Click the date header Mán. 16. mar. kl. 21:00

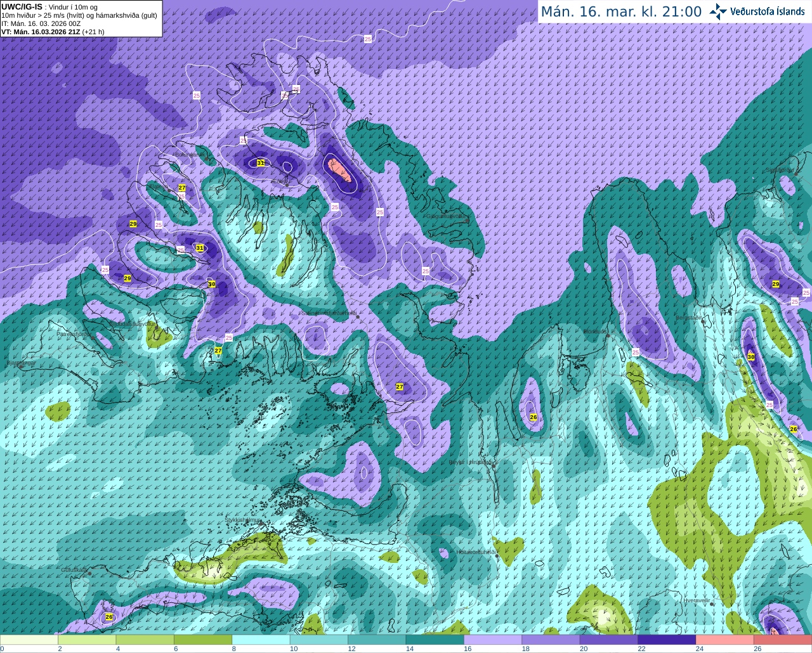click(x=621, y=12)
